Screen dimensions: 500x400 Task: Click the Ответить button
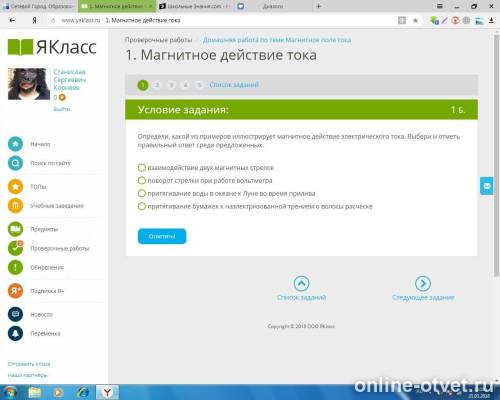162,236
